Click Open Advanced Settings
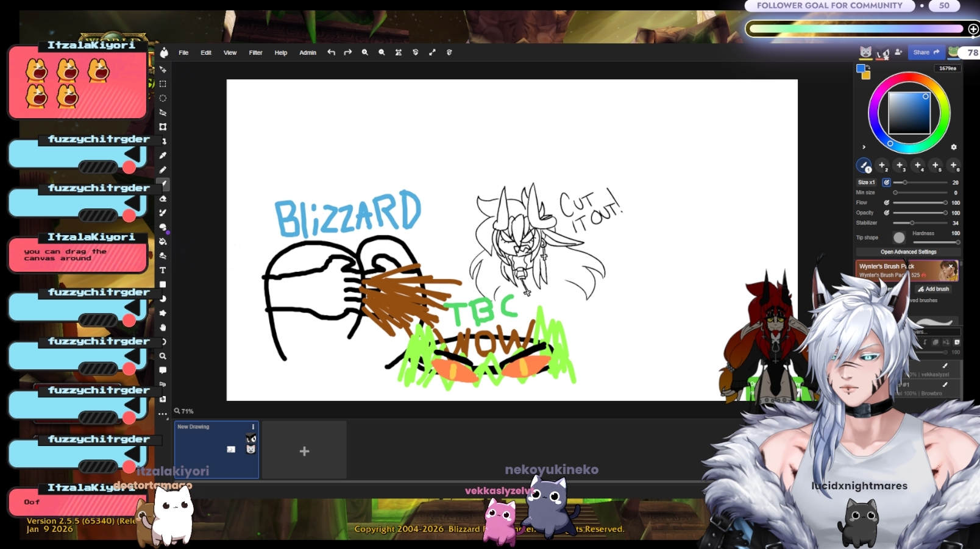Viewport: 980px width, 549px height. 908,252
